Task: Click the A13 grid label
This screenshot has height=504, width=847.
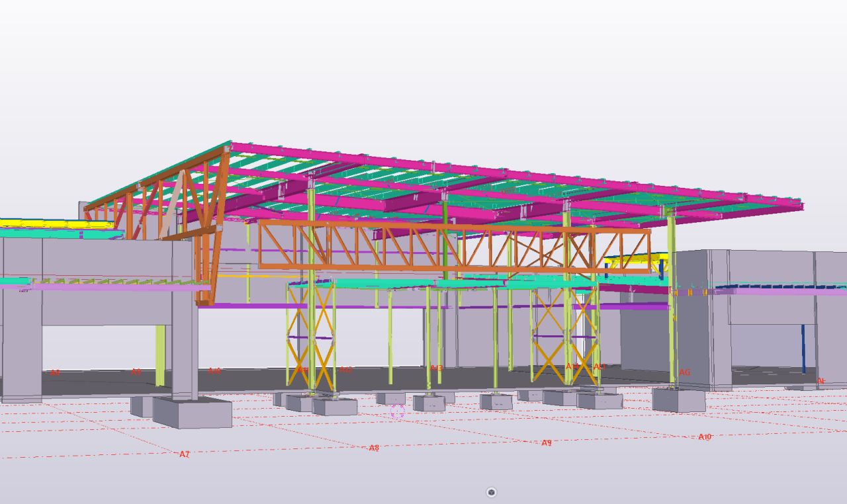Action: [436, 368]
